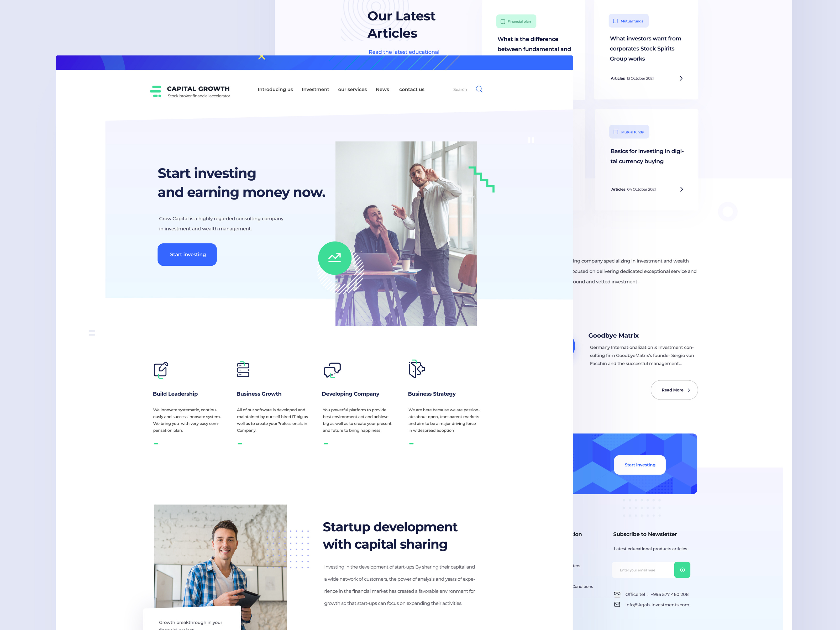Click the search magnifier icon

point(481,89)
